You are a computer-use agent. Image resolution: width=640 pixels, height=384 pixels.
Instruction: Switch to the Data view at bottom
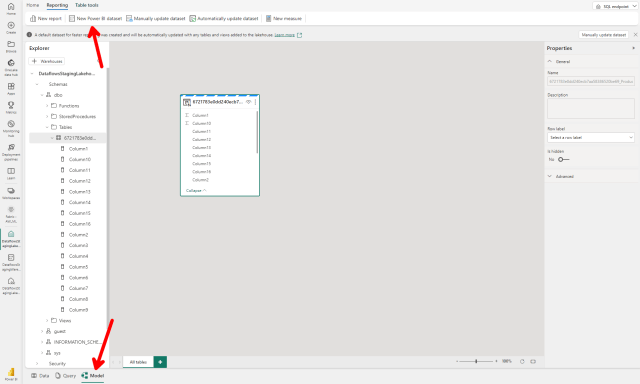tap(40, 376)
